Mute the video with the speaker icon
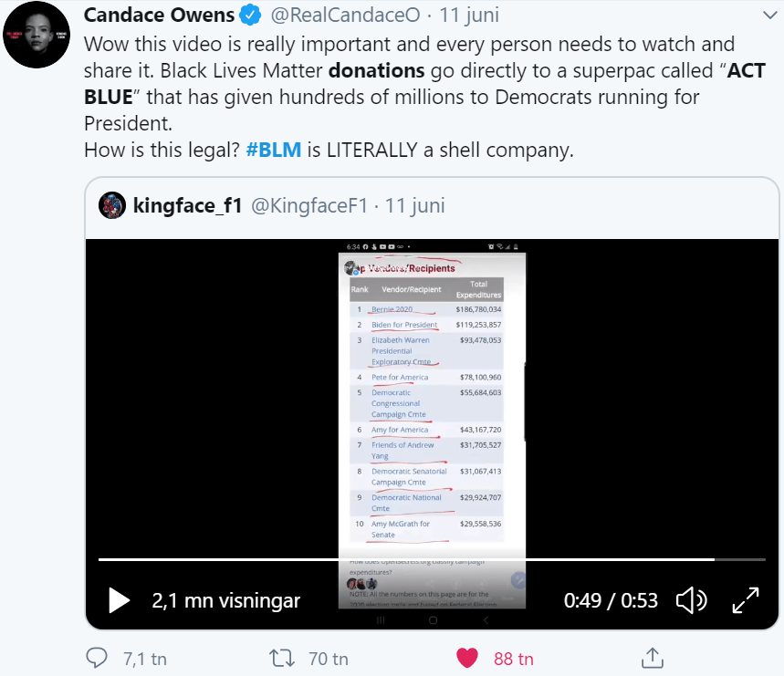Screen dimensions: 784x676 point(692,600)
